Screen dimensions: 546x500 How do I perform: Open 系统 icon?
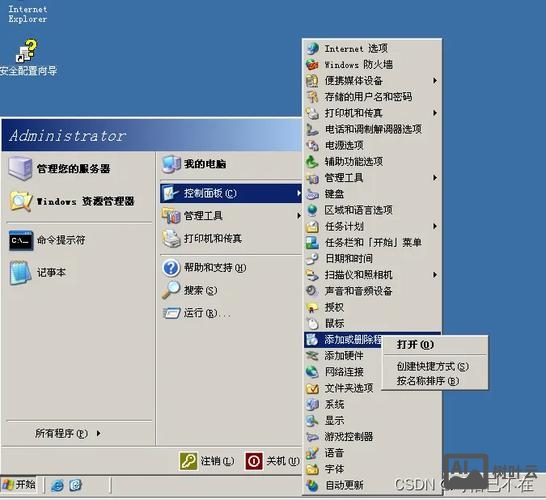point(312,404)
